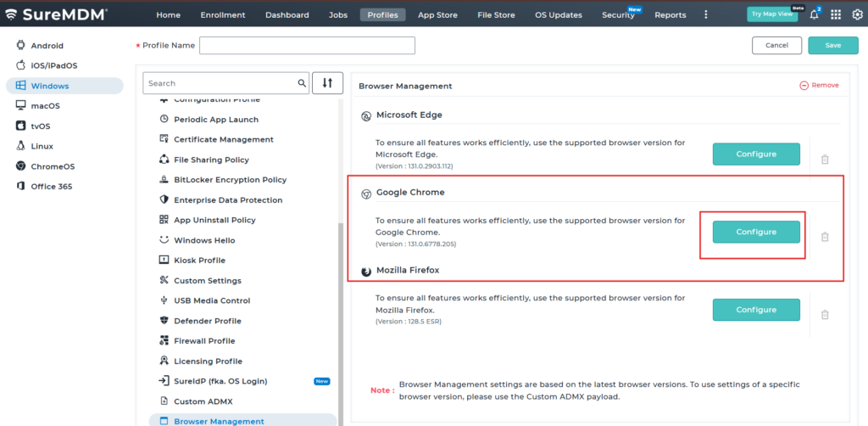Click the payload list vertical scrollbar
Image resolution: width=868 pixels, height=426 pixels.
pyautogui.click(x=341, y=324)
